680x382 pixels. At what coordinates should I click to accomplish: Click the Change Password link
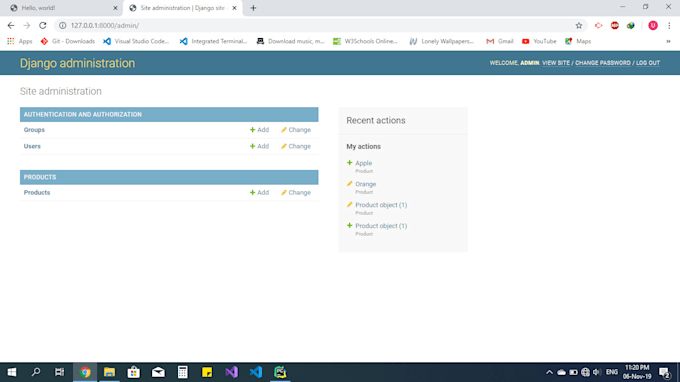point(603,63)
